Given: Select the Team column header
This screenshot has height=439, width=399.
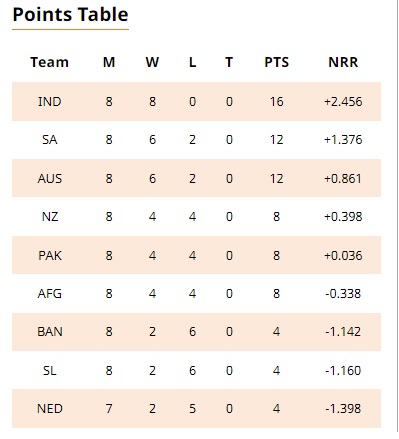Looking at the screenshot, I should coord(50,62).
